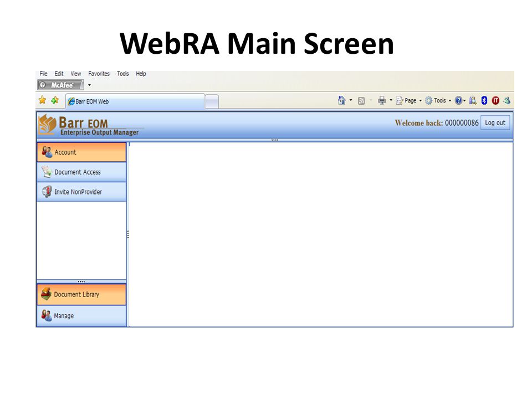This screenshot has width=532, height=399.
Task: Click the sidebar vertical splitter handle
Action: pos(128,234)
